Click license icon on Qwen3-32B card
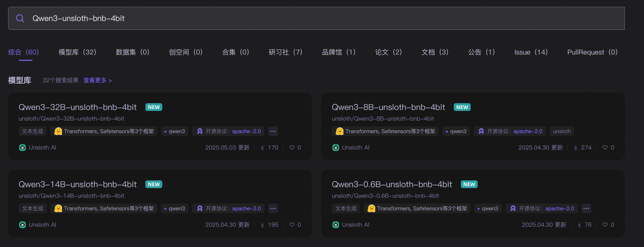644x247 pixels. pyautogui.click(x=200, y=131)
